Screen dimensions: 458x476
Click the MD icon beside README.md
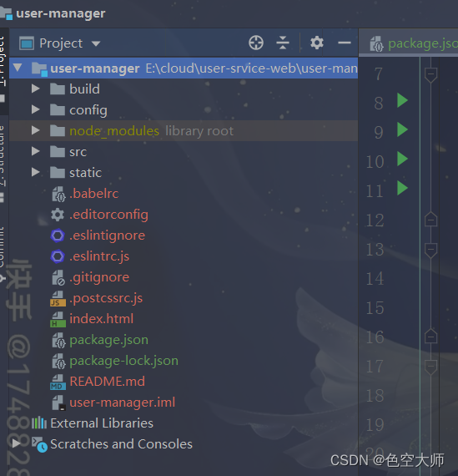tap(58, 382)
